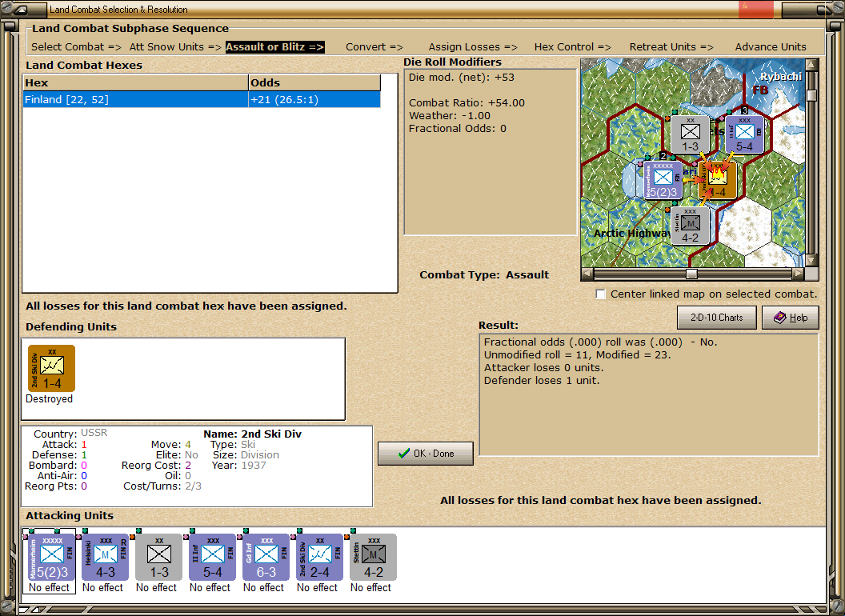
Task: Click the Cost/Turns: 2/3 value
Action: pyautogui.click(x=193, y=486)
